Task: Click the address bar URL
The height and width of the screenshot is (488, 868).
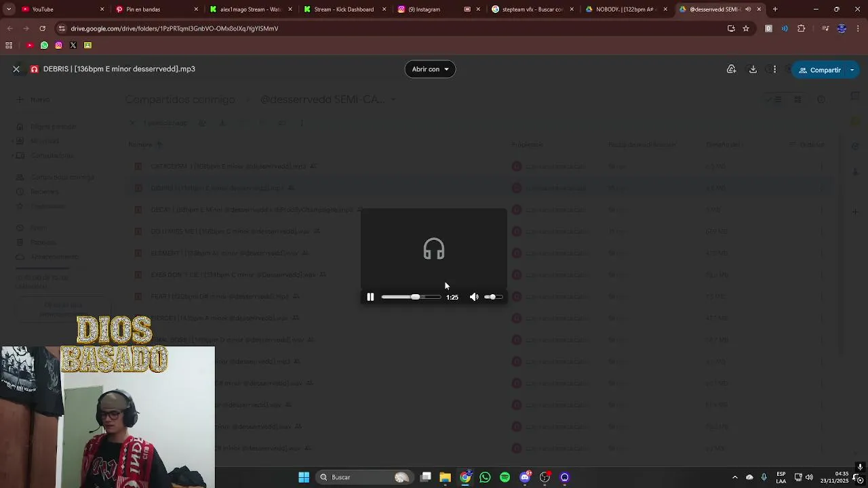Action: 174,28
